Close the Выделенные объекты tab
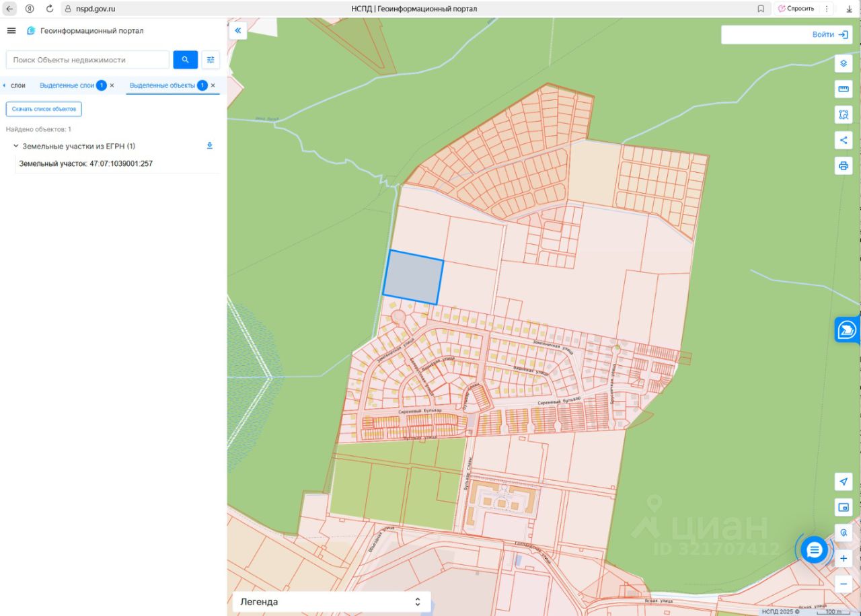The height and width of the screenshot is (616, 861). (x=213, y=85)
